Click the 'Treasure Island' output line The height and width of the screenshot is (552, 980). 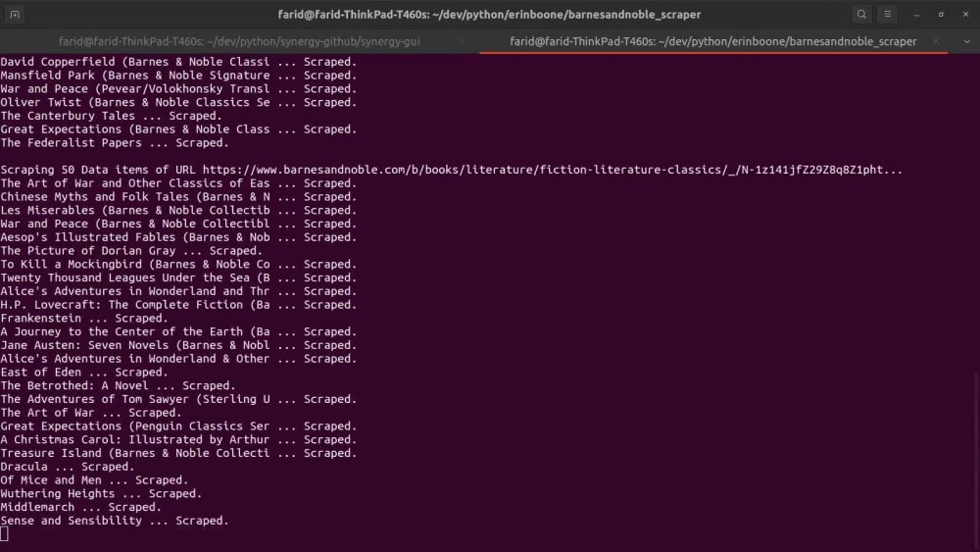178,453
